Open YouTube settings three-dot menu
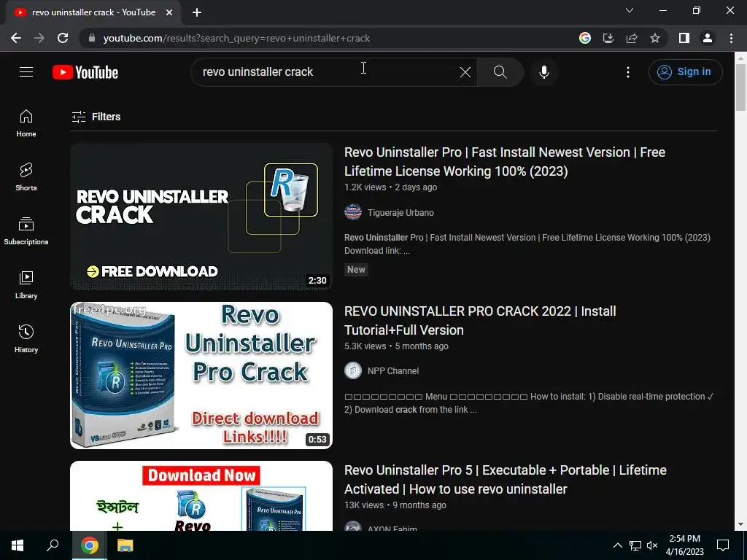This screenshot has height=560, width=747. tap(628, 72)
